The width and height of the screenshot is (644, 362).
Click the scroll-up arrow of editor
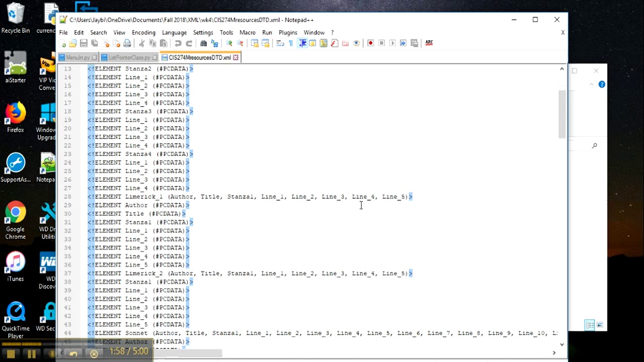[562, 69]
